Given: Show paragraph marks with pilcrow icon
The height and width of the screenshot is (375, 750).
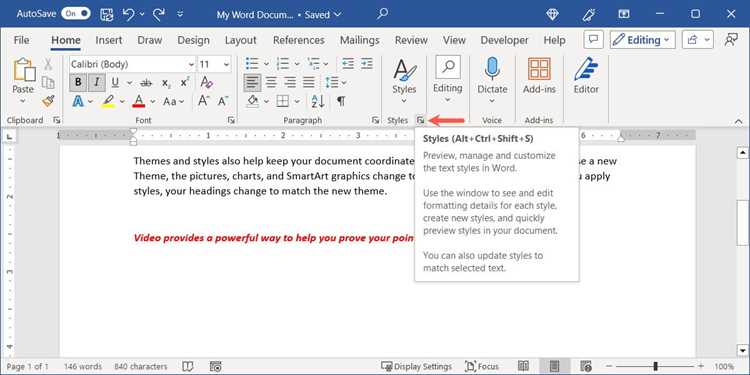Looking at the screenshot, I should tap(341, 101).
